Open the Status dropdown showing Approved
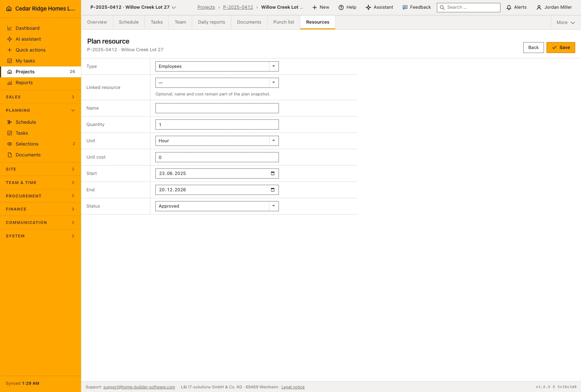Viewport: 581px width, 392px height. [217, 206]
